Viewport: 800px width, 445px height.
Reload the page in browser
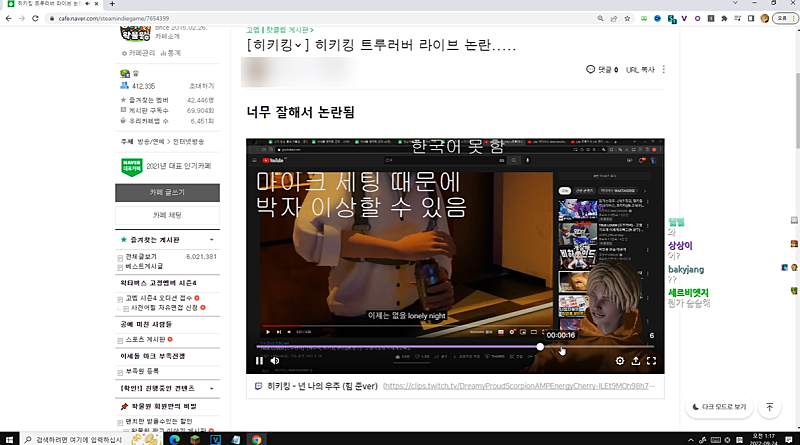click(35, 18)
